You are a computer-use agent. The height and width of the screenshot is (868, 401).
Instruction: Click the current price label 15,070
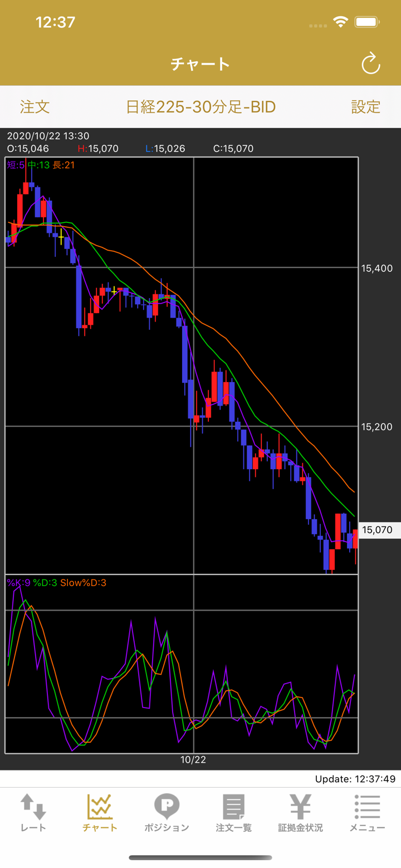(x=377, y=530)
